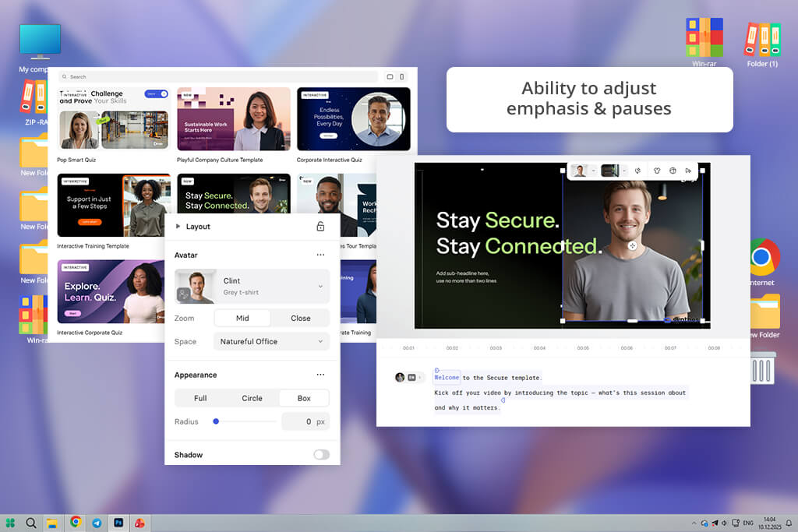798x532 pixels.
Task: Open the notifications bell in system tray
Action: coord(789,523)
